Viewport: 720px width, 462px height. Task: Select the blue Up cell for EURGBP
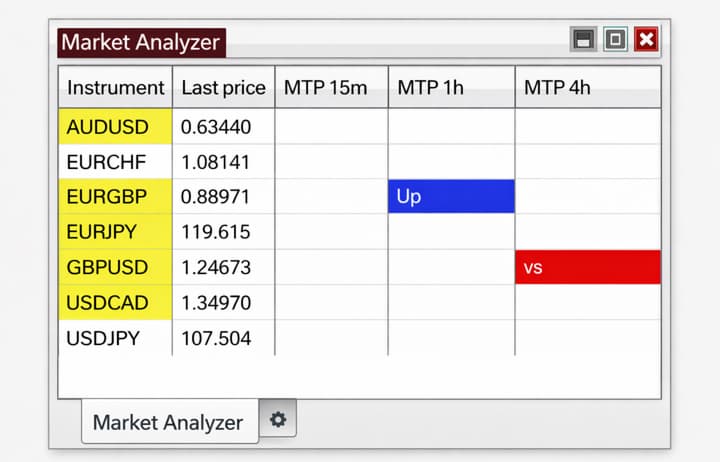[451, 196]
